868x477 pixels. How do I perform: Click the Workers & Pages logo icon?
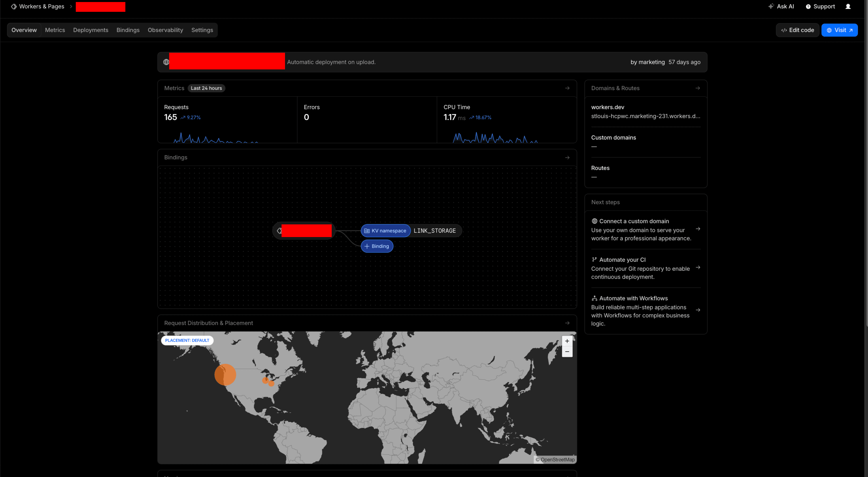click(x=14, y=6)
